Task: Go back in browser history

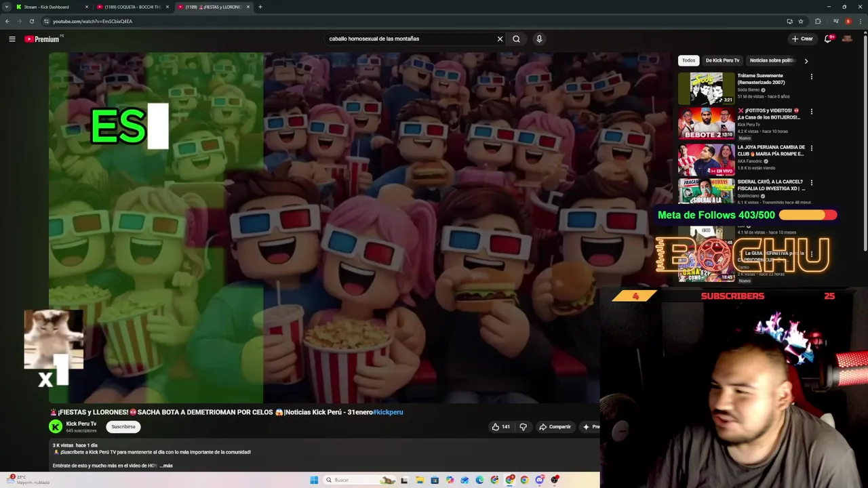Action: click(x=7, y=21)
